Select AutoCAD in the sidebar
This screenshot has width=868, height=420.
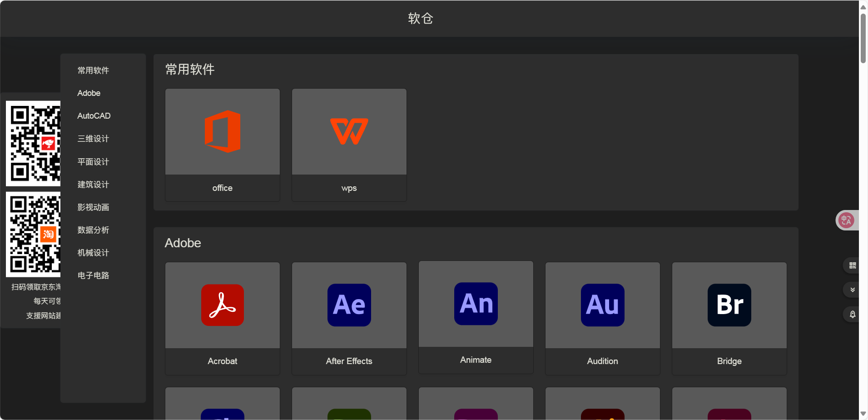(94, 116)
